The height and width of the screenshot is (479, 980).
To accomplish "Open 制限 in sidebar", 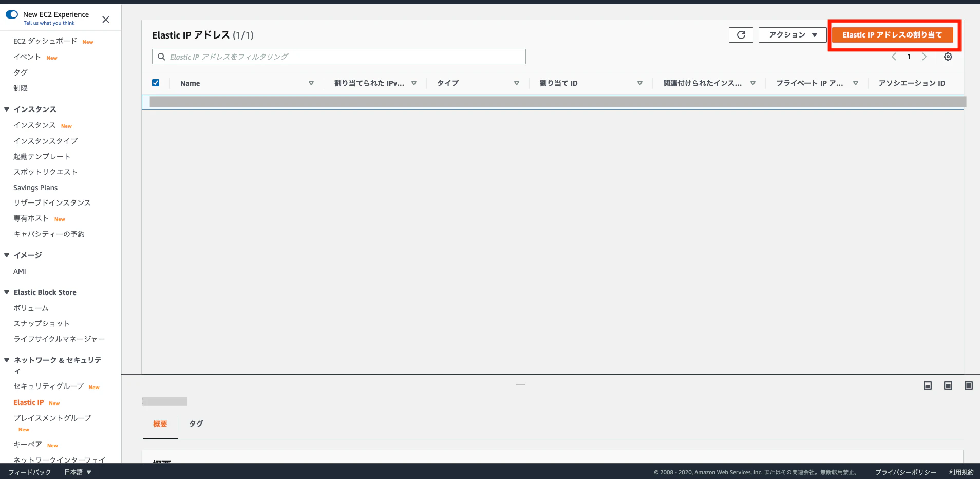I will (21, 88).
